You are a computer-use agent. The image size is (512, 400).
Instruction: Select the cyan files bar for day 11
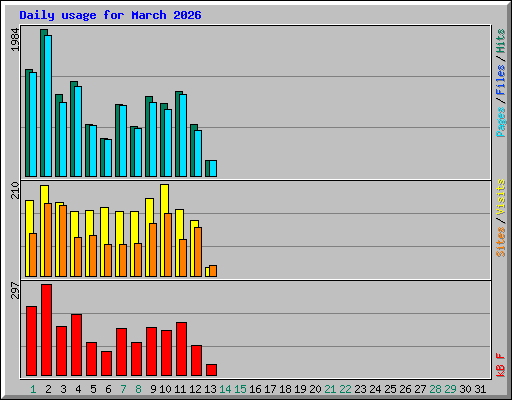pyautogui.click(x=183, y=135)
